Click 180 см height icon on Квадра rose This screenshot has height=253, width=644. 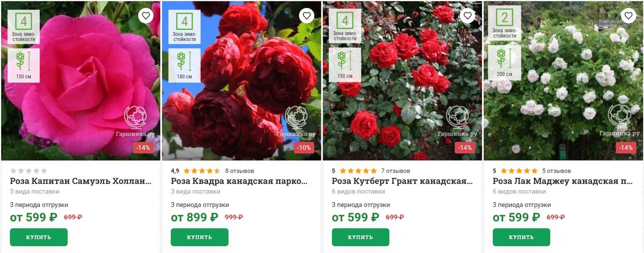point(184,65)
